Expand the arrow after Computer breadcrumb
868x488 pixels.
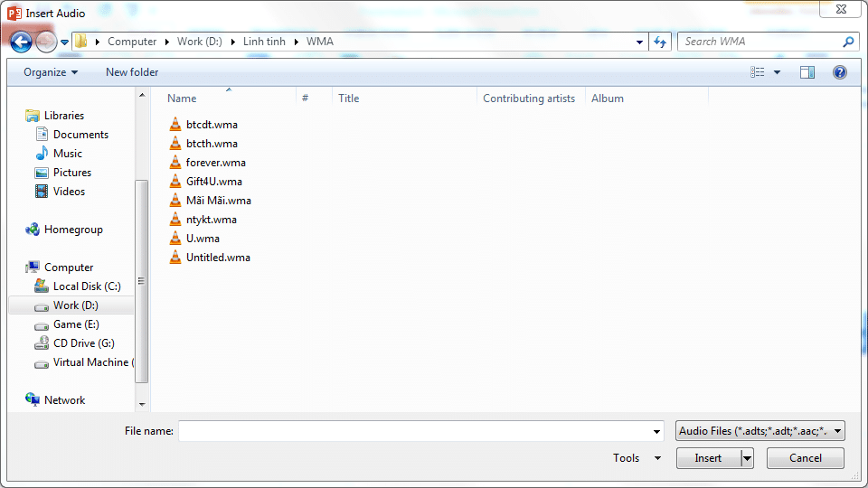(166, 42)
